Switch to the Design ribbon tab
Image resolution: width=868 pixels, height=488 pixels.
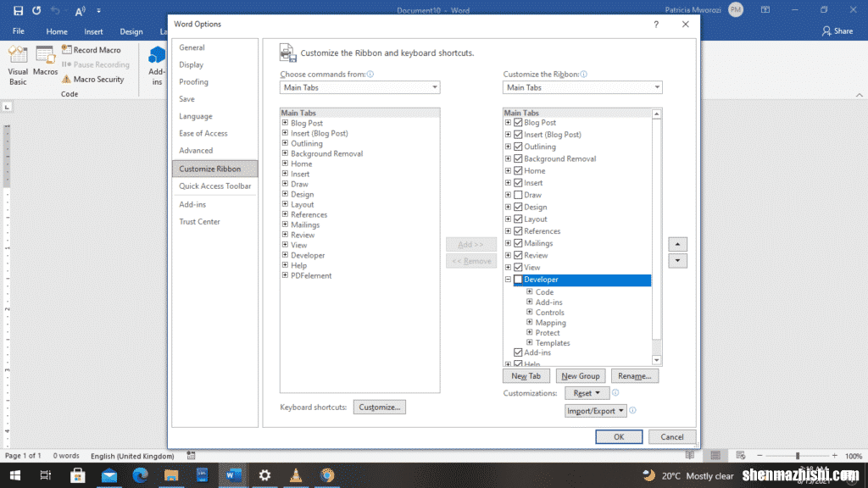(131, 31)
